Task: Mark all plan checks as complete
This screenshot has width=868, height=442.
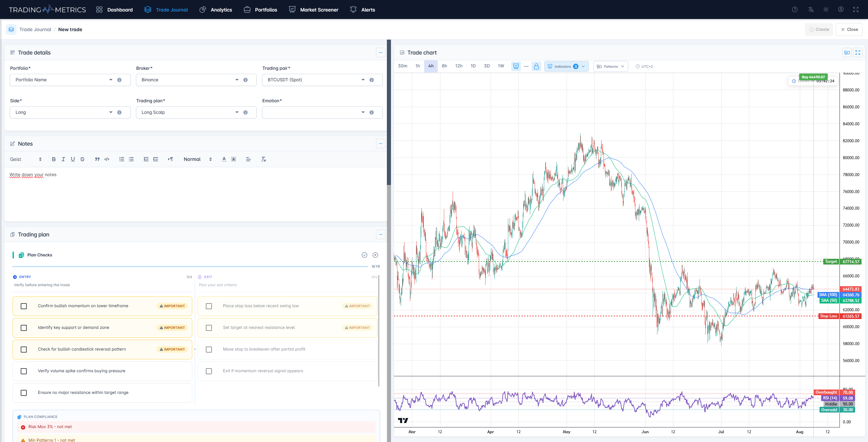Action: tap(364, 255)
